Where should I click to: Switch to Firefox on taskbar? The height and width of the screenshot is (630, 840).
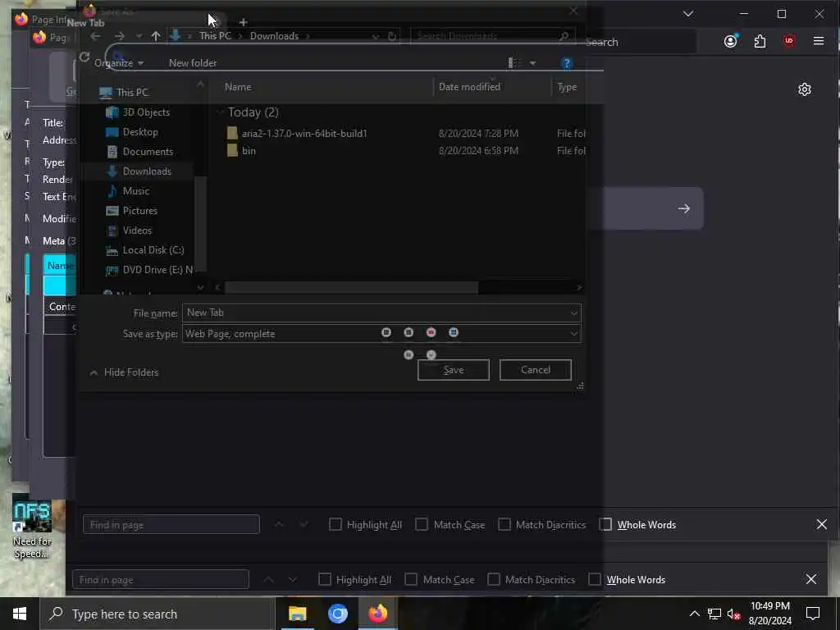point(377,614)
